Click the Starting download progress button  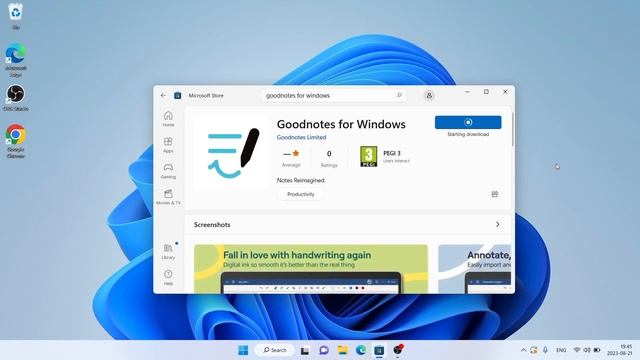click(468, 122)
